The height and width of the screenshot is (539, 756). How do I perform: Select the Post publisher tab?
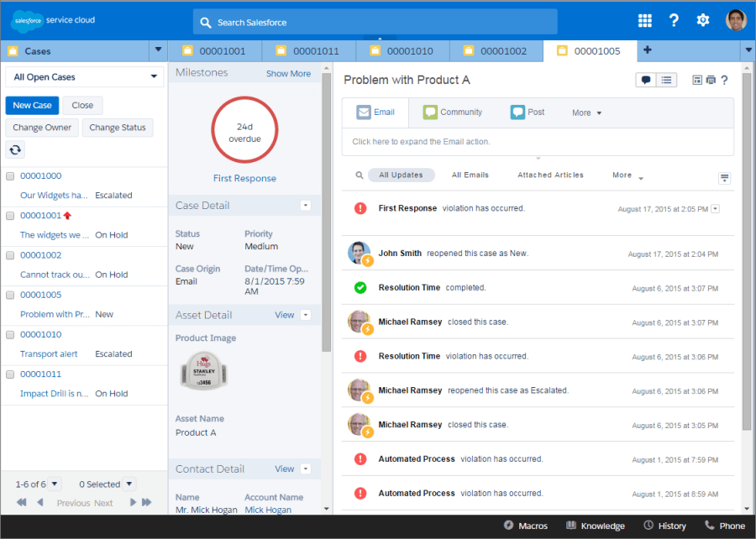pos(528,113)
